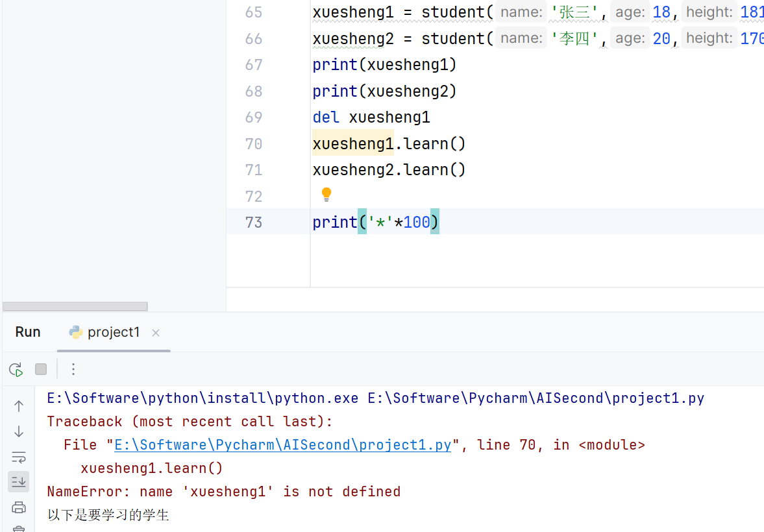The height and width of the screenshot is (532, 764).
Task: Click line number 73 in gutter
Action: [x=253, y=223]
